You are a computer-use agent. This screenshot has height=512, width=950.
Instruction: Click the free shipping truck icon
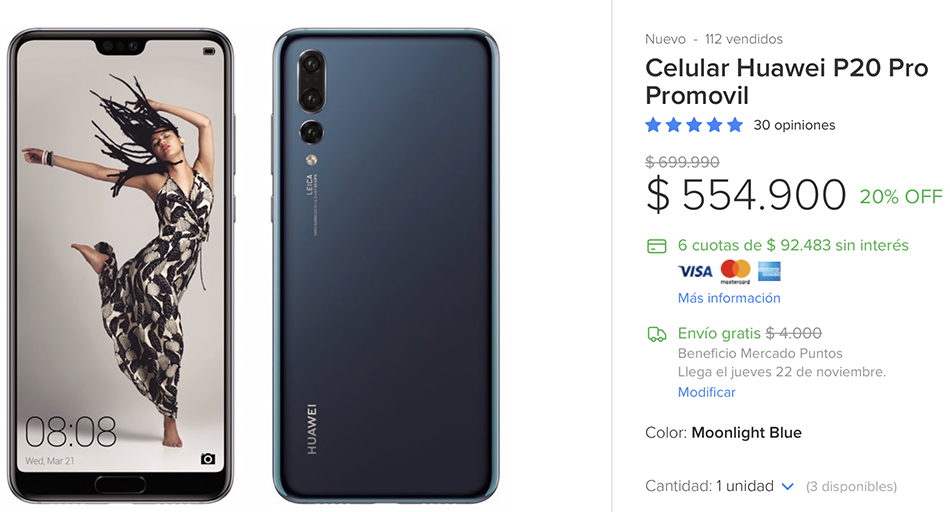point(657,334)
